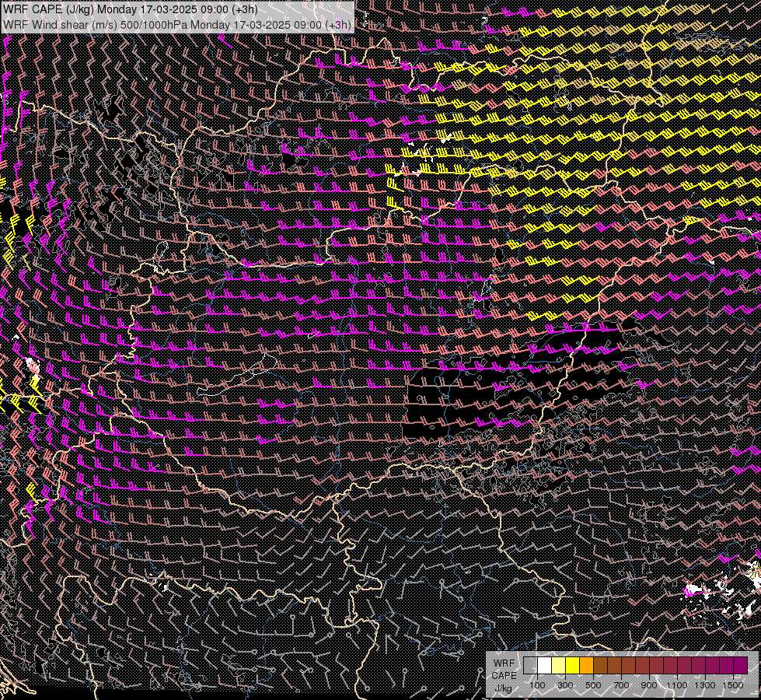Select the orange legend swatch
This screenshot has width=761, height=700.
tap(586, 665)
